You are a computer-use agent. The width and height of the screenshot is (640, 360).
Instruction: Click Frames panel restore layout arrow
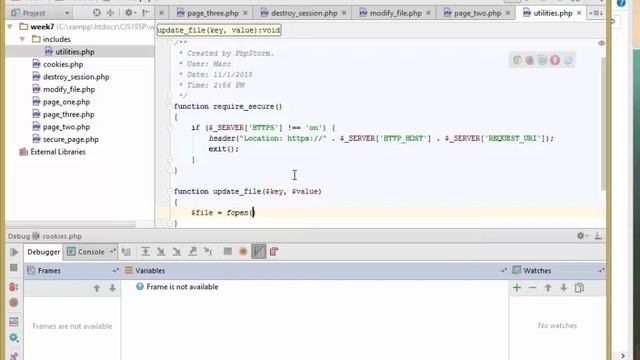point(115,271)
